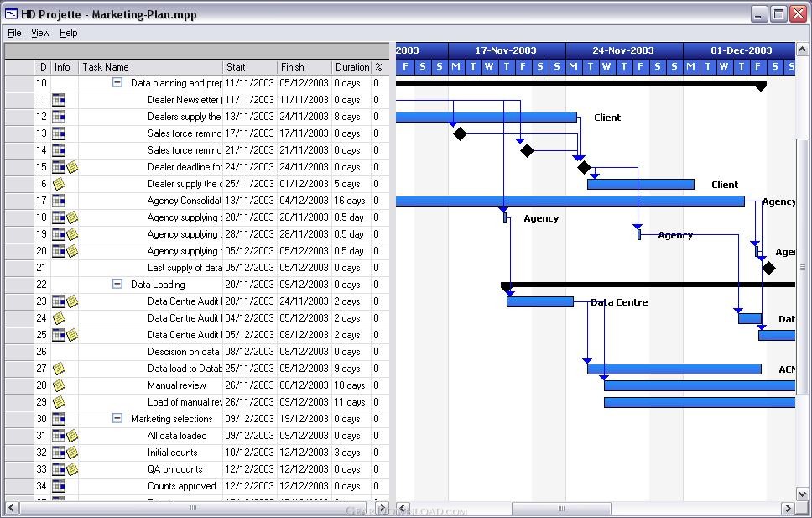Click the row header for task 21
Screen dimensions: 812x518
19,268
